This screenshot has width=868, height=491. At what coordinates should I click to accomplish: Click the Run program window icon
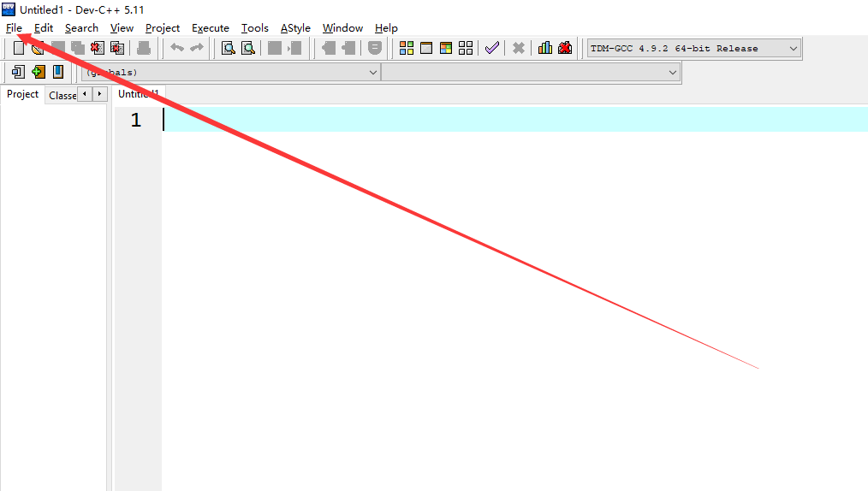(x=426, y=48)
